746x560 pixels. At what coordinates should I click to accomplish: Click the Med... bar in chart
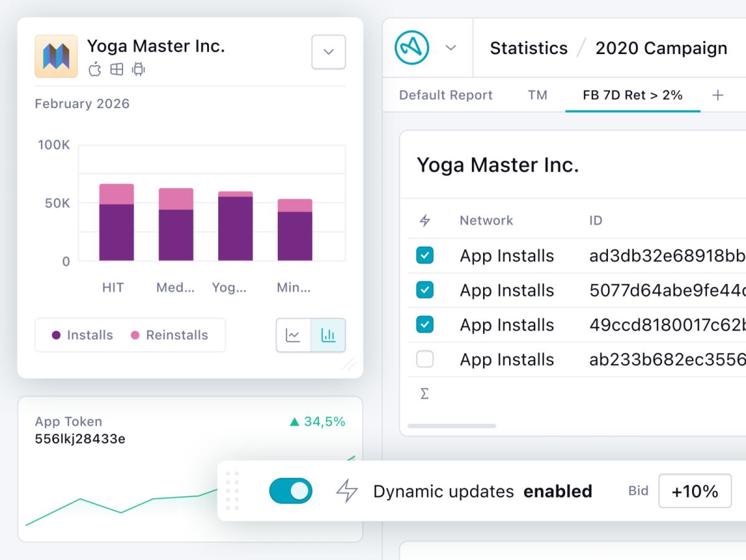click(176, 224)
